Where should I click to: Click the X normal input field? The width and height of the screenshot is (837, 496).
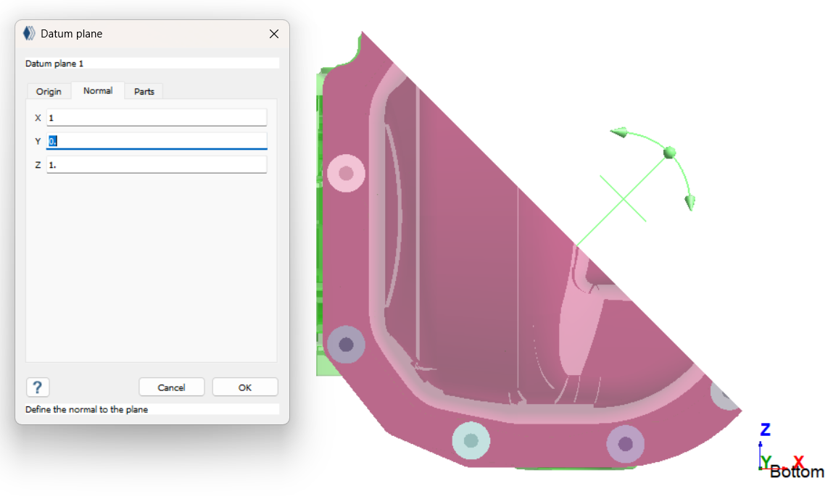[x=156, y=118]
